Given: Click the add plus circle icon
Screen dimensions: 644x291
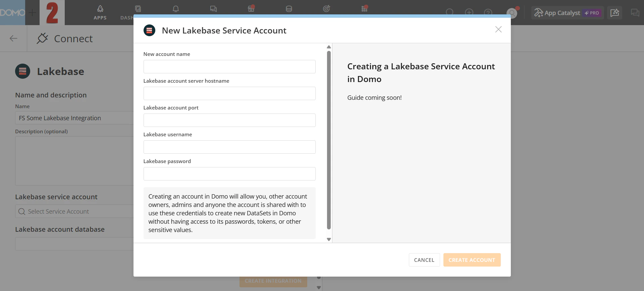Looking at the screenshot, I should [469, 13].
